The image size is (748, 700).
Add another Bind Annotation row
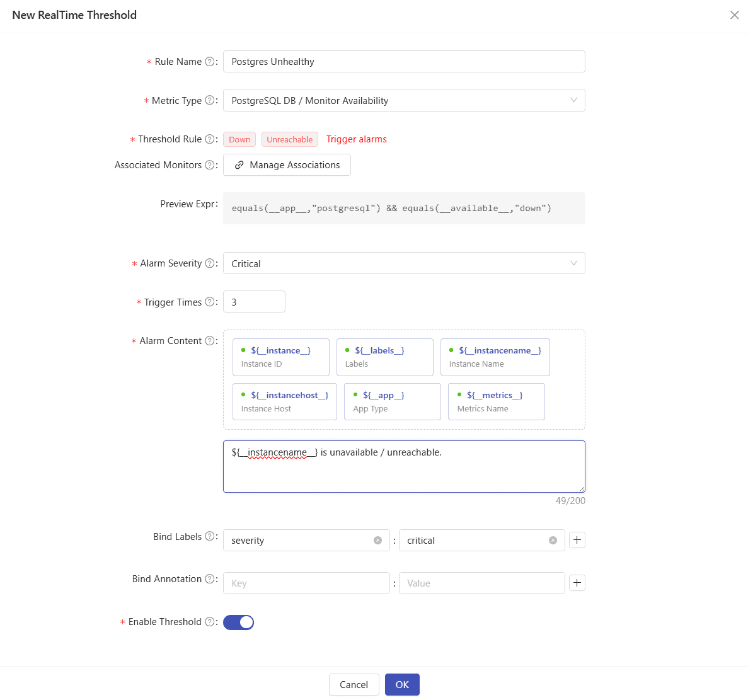[x=577, y=583]
